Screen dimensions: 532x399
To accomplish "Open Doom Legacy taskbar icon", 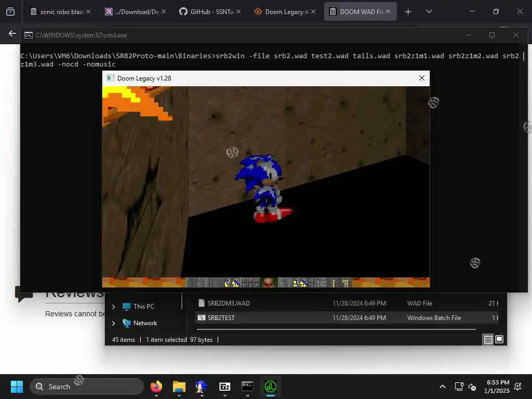I will 270,387.
